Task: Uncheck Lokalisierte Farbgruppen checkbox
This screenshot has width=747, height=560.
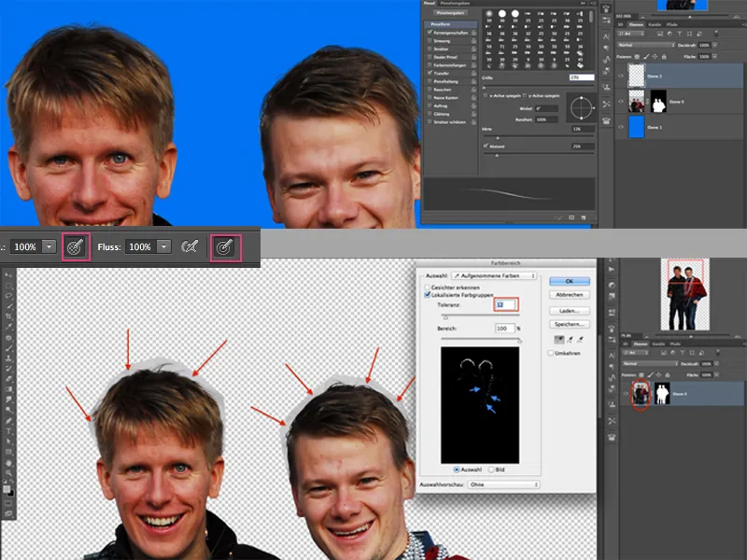Action: coord(428,296)
